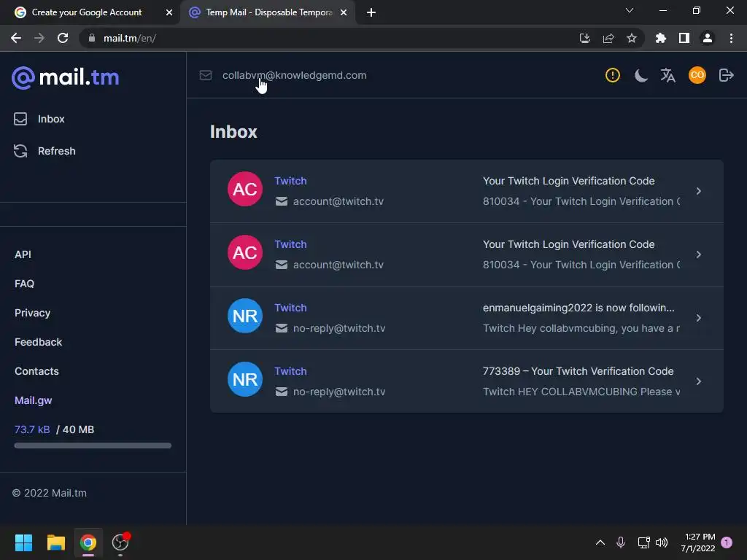Click the Chrome taskbar icon
The width and height of the screenshot is (747, 560).
pos(88,542)
